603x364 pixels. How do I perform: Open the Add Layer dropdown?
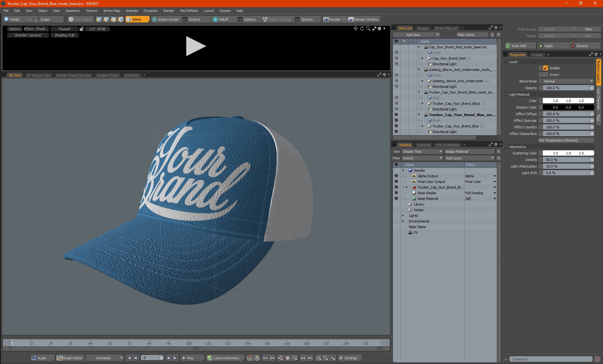[470, 158]
